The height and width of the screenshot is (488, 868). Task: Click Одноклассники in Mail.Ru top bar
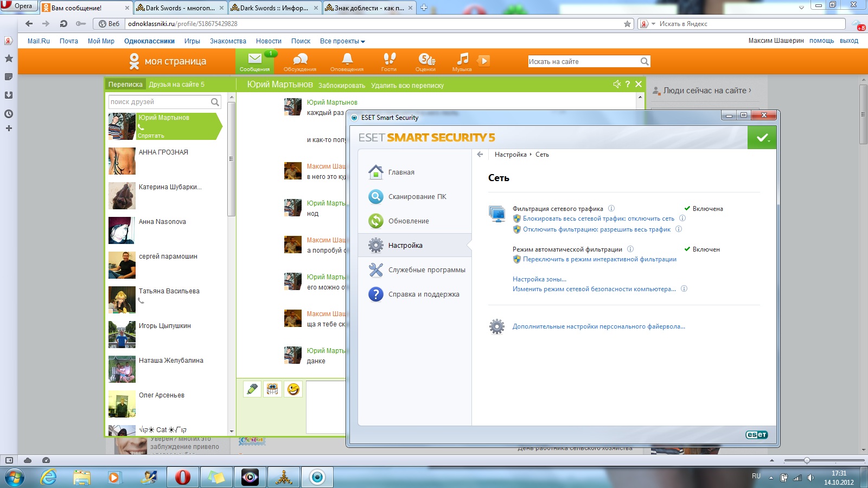(149, 41)
